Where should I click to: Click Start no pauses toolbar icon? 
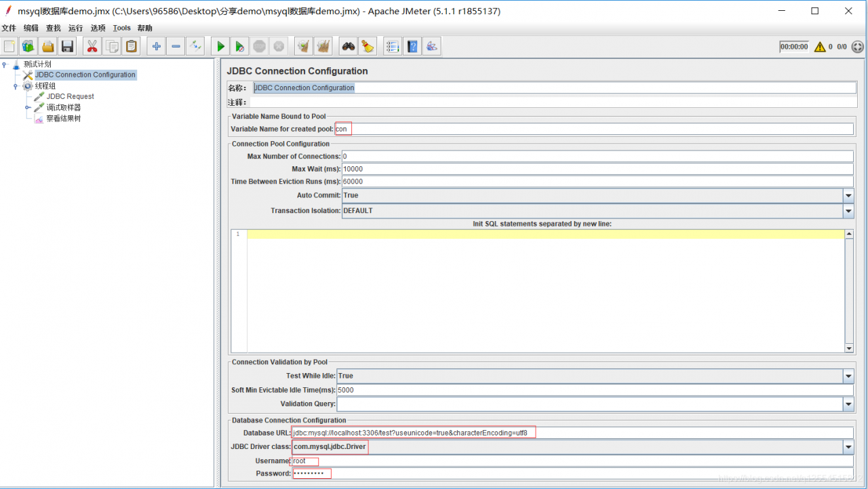pos(239,46)
